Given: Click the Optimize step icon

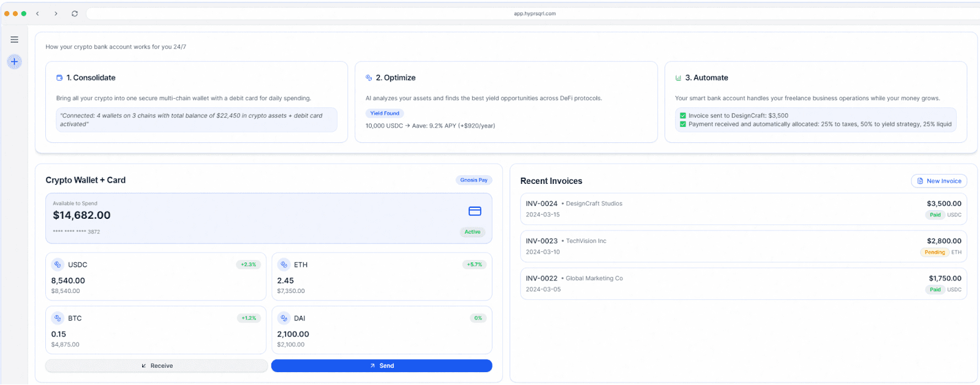Looking at the screenshot, I should pos(369,78).
